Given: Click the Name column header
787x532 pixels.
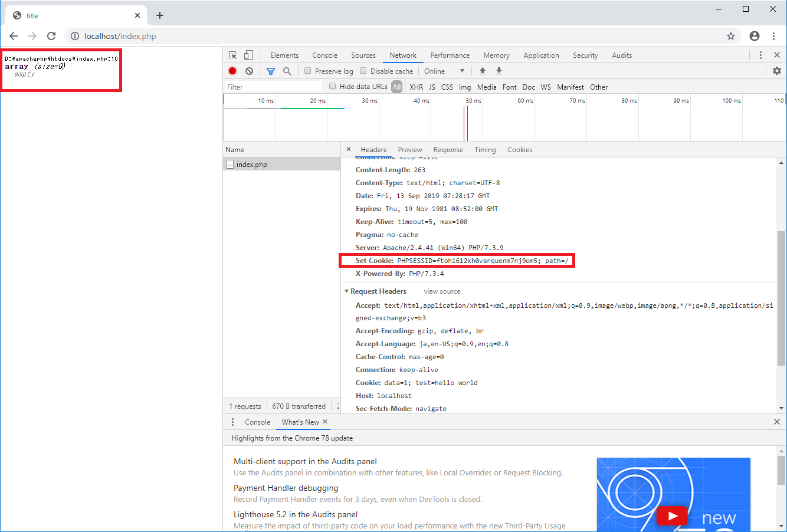Looking at the screenshot, I should 282,149.
